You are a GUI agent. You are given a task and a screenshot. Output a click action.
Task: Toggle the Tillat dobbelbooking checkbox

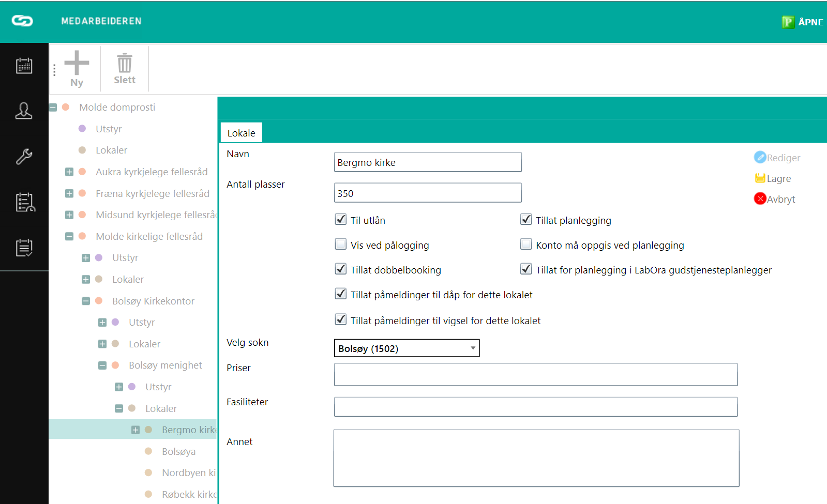coord(340,269)
